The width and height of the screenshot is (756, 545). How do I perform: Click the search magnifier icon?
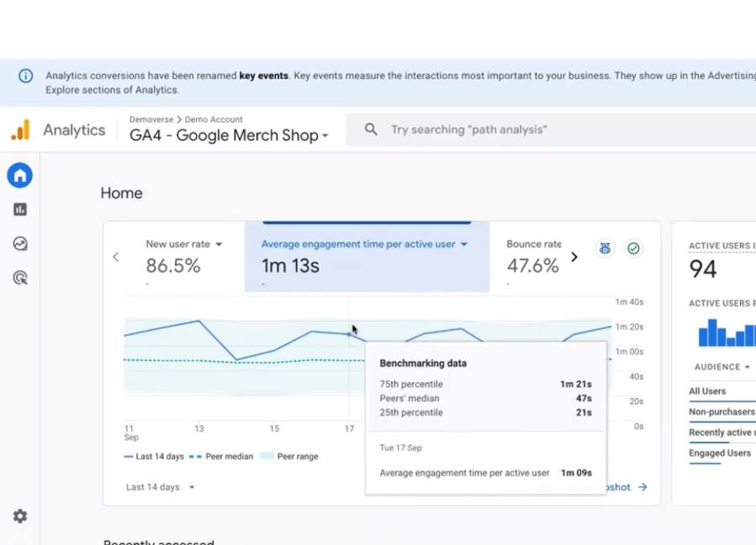pyautogui.click(x=371, y=129)
